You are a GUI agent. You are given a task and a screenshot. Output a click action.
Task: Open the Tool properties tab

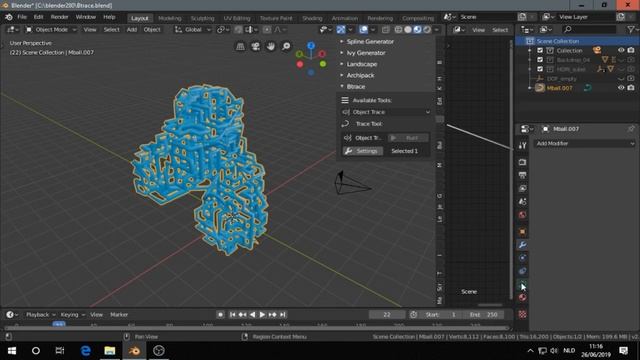pyautogui.click(x=522, y=145)
